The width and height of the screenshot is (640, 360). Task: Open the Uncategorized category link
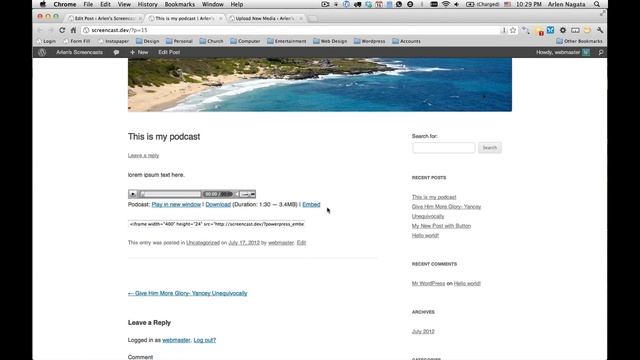pos(203,242)
